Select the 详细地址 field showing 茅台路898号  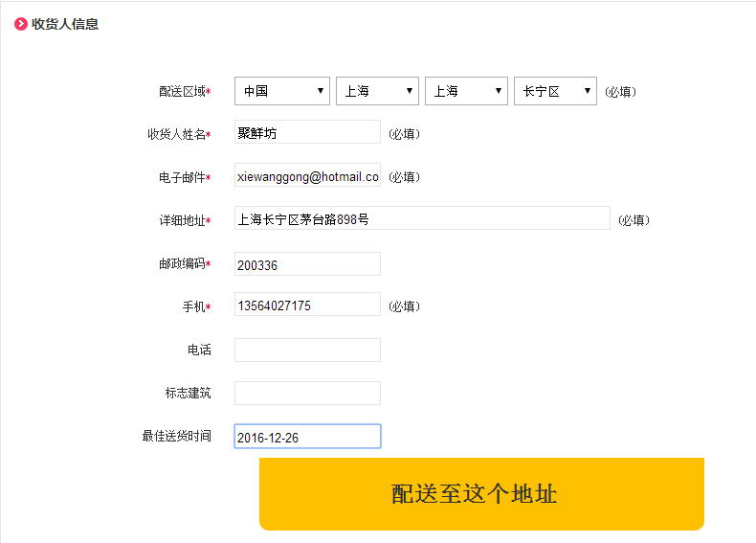[422, 218]
